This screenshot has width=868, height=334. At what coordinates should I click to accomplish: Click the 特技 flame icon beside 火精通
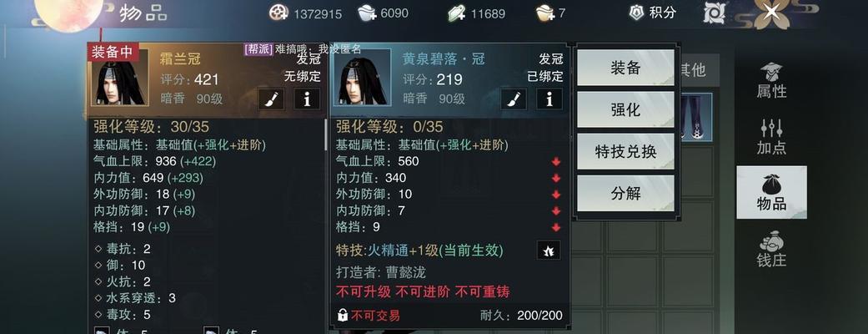tap(549, 250)
